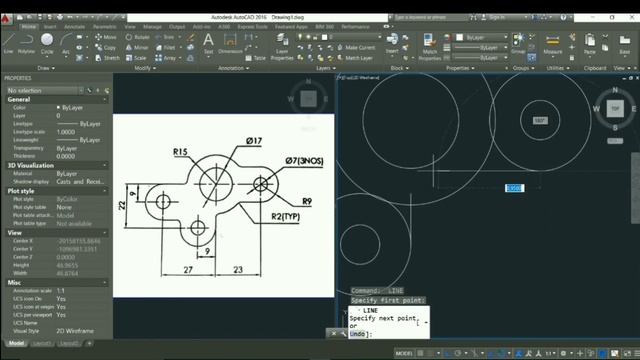This screenshot has height=360, width=640.
Task: Click the Group tool
Action: 518,43
